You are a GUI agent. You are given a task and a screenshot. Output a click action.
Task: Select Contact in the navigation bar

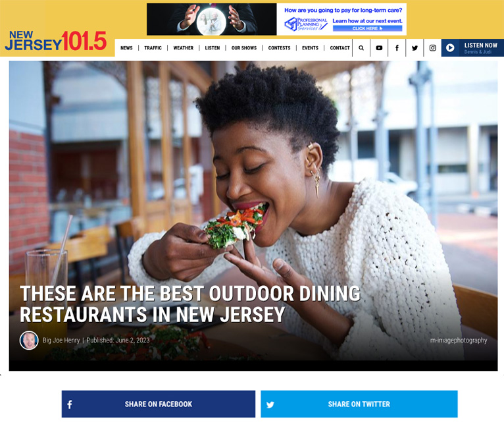[340, 48]
